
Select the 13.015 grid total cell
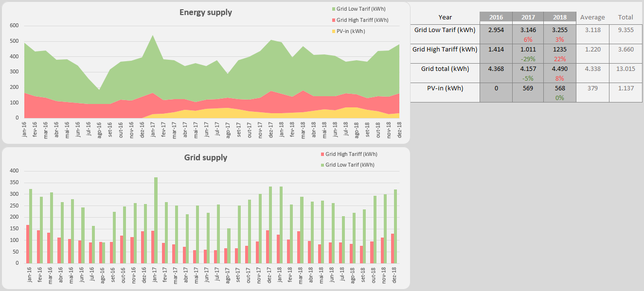click(x=625, y=68)
